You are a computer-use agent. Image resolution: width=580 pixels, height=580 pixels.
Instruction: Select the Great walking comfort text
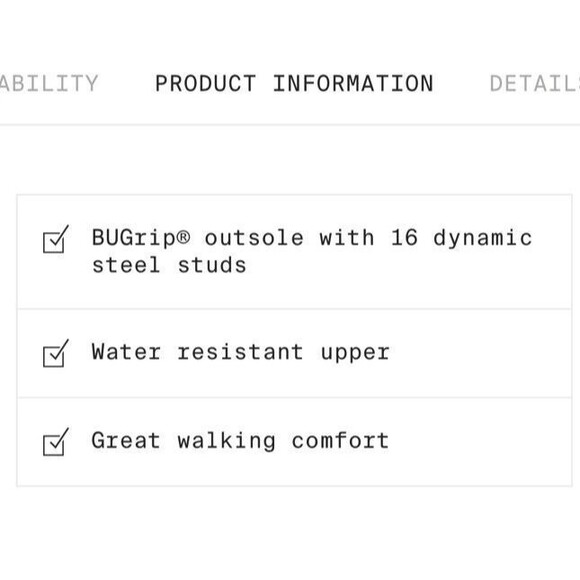240,441
